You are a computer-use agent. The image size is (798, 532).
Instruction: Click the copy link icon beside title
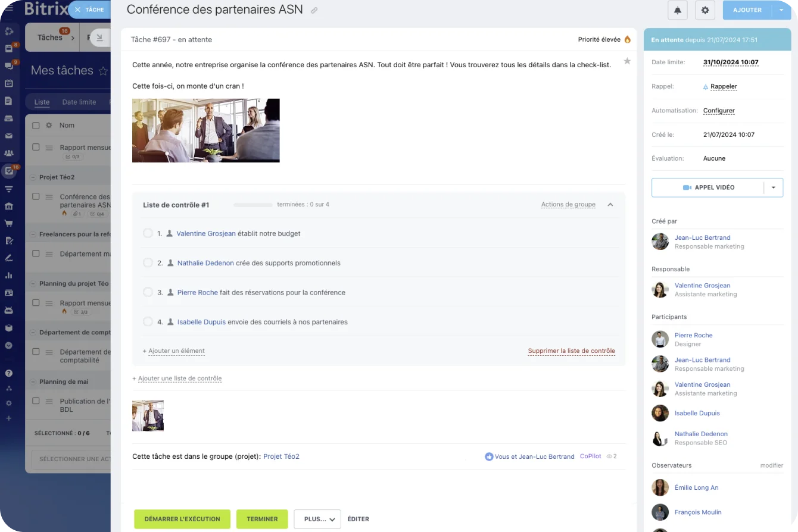(x=314, y=11)
